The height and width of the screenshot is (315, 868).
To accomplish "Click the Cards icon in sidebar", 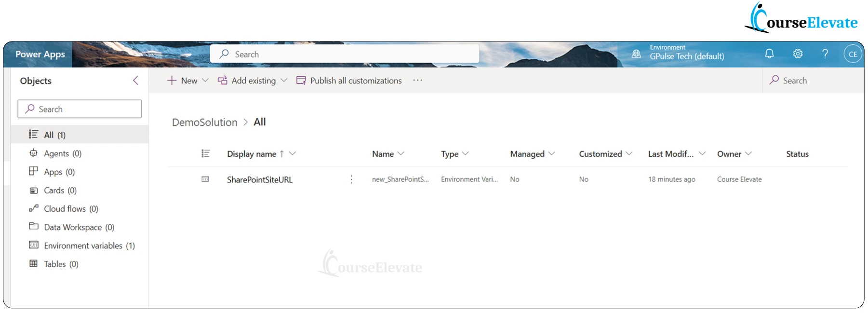I will tap(34, 191).
